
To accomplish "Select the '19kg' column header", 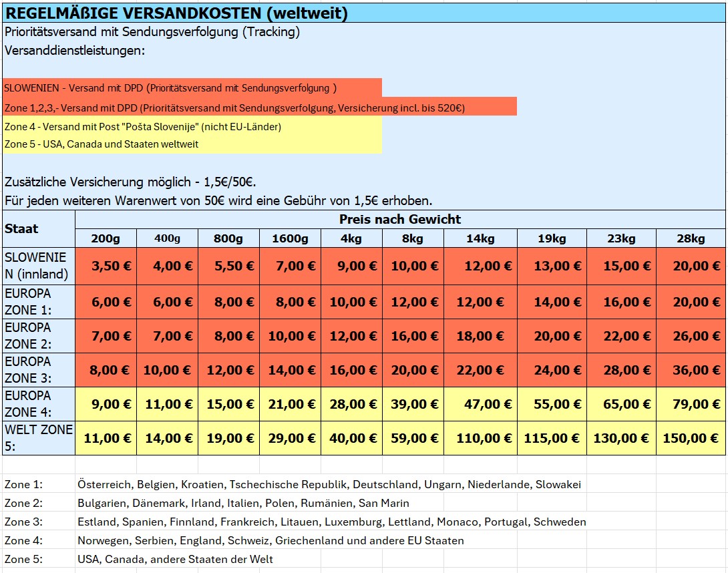I will coord(552,238).
